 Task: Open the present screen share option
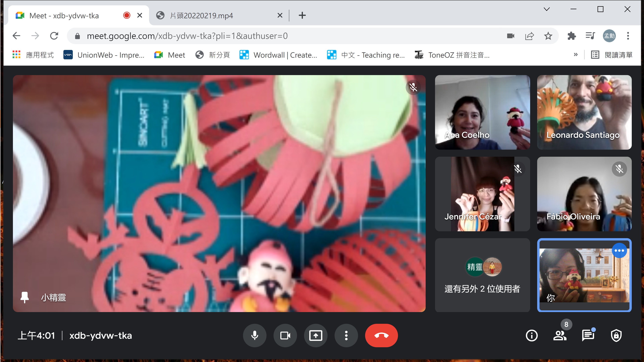(315, 335)
